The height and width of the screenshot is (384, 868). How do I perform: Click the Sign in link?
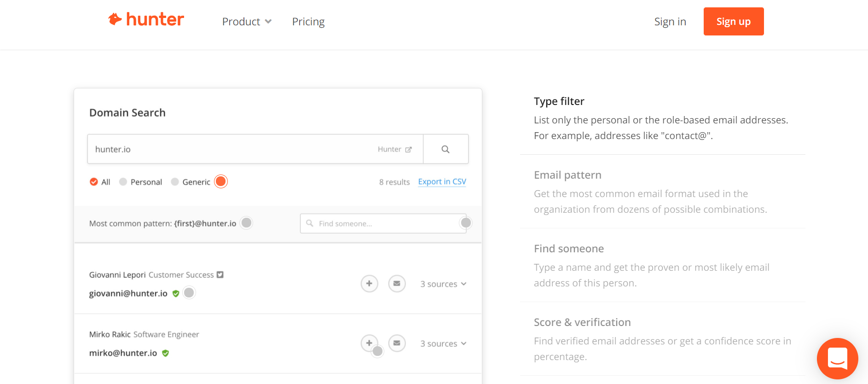pyautogui.click(x=670, y=22)
